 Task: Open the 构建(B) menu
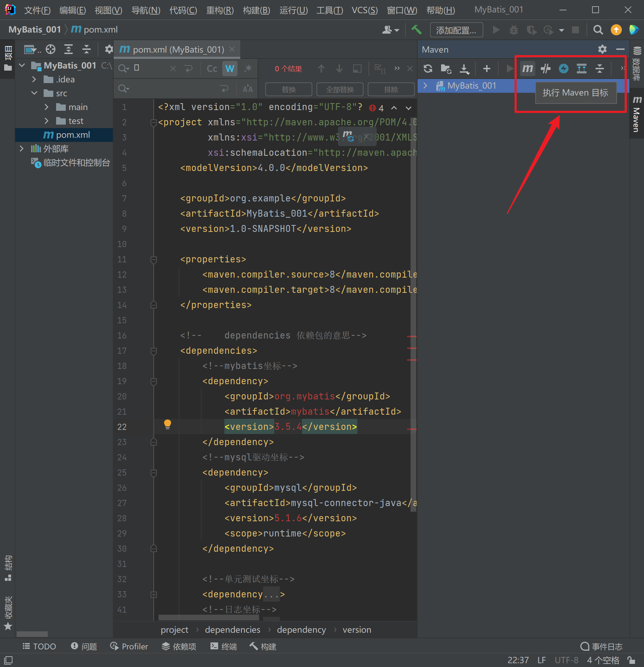tap(256, 10)
